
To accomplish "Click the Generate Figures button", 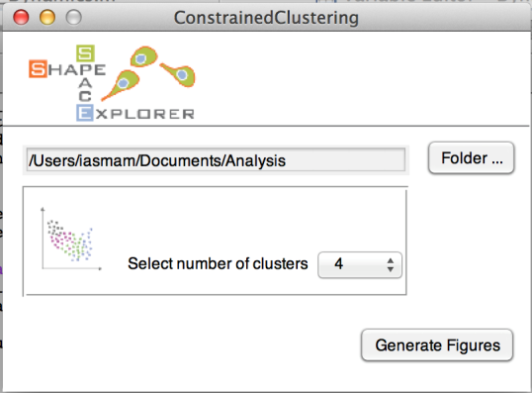I will point(437,345).
